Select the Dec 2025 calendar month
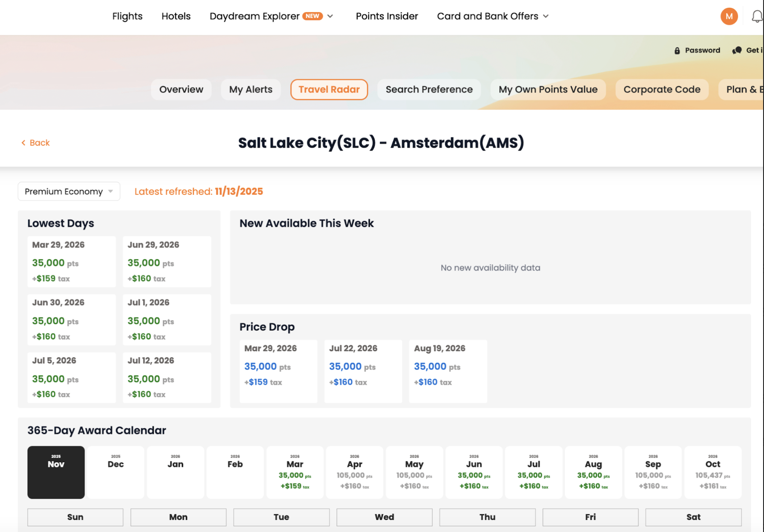The width and height of the screenshot is (764, 532). click(115, 472)
